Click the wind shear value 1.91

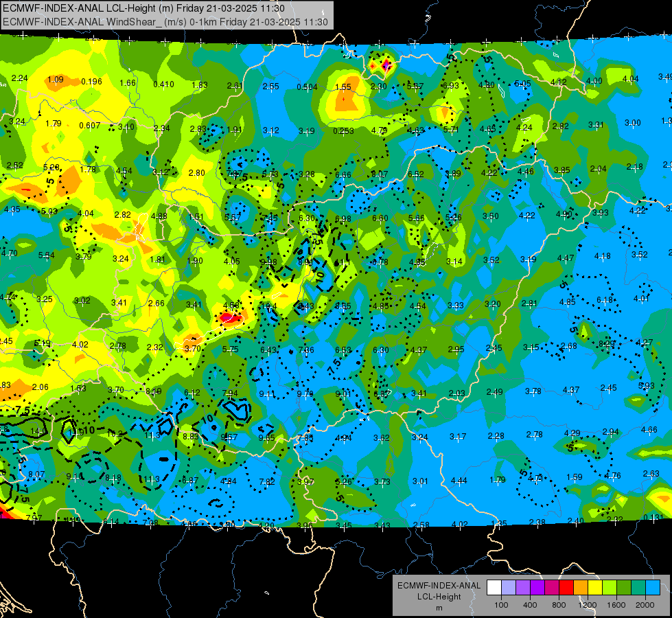[x=235, y=130]
